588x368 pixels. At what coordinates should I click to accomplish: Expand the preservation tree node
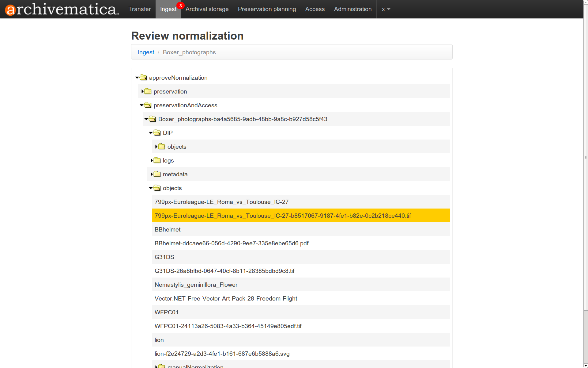click(x=142, y=91)
